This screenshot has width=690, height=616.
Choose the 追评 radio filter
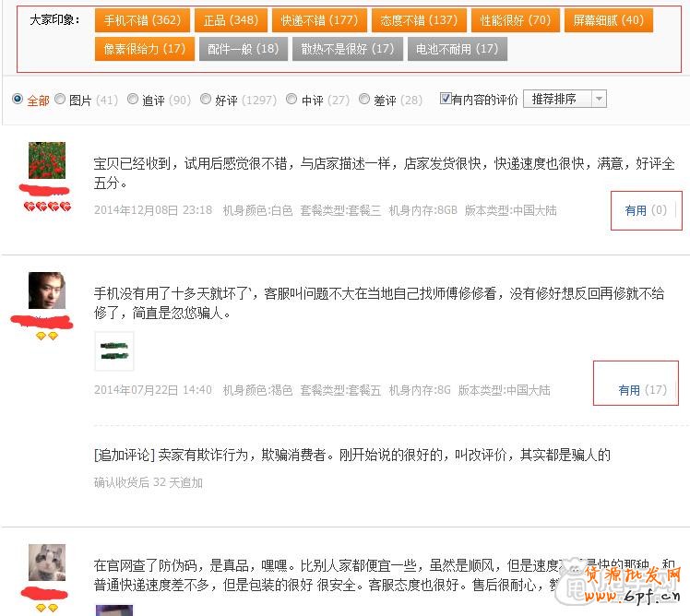click(x=133, y=100)
